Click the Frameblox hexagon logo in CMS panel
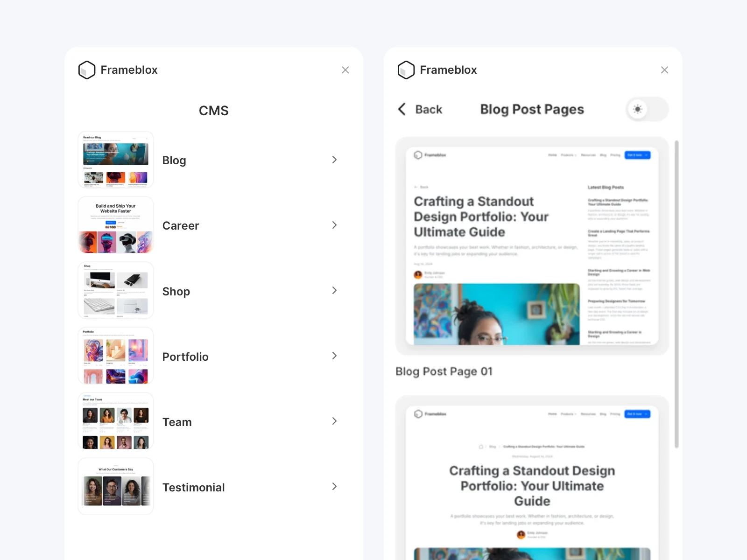Viewport: 747px width, 560px height. (x=87, y=70)
